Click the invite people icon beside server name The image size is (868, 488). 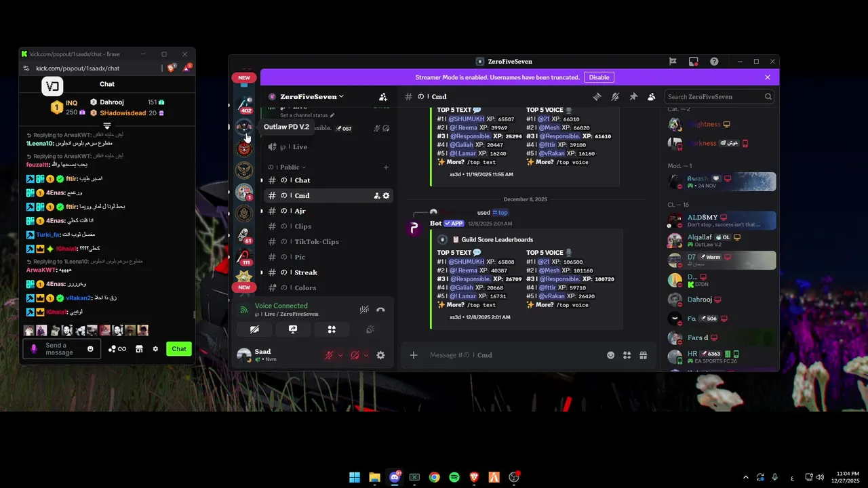(x=383, y=97)
